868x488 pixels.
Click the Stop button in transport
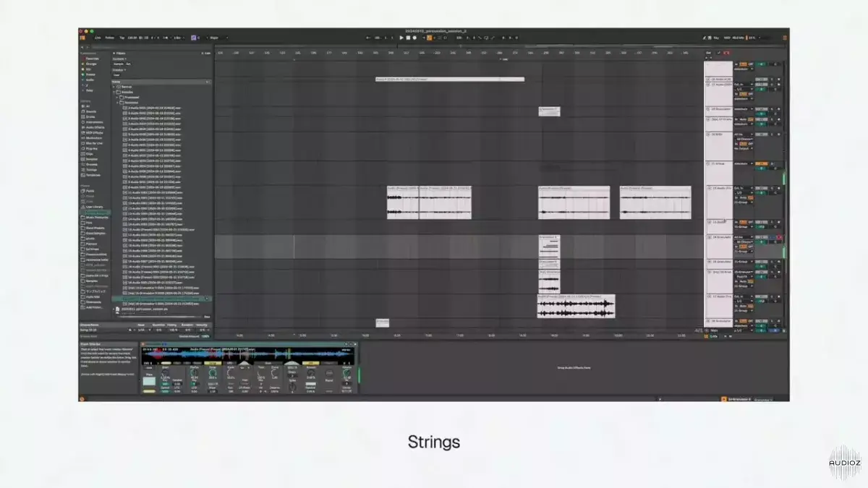[409, 37]
